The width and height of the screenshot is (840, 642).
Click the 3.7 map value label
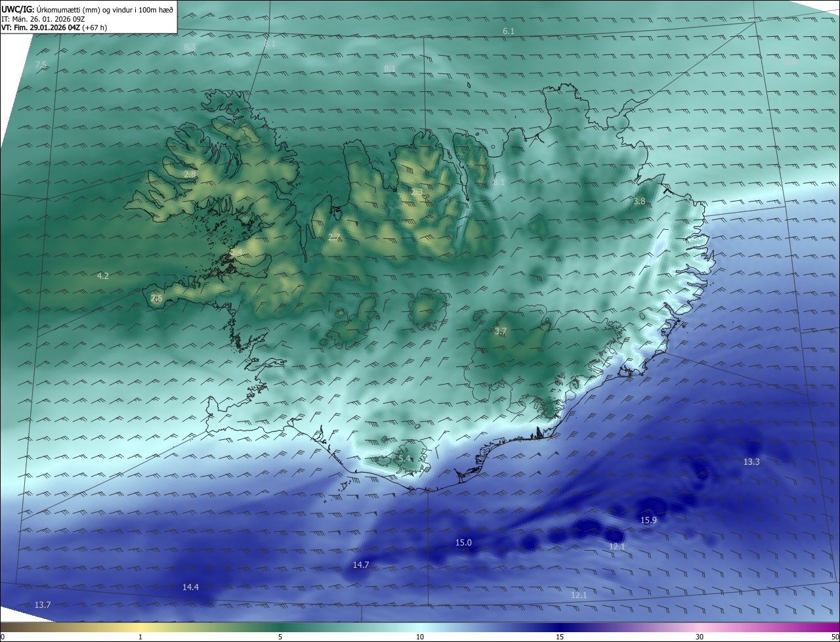click(x=500, y=332)
